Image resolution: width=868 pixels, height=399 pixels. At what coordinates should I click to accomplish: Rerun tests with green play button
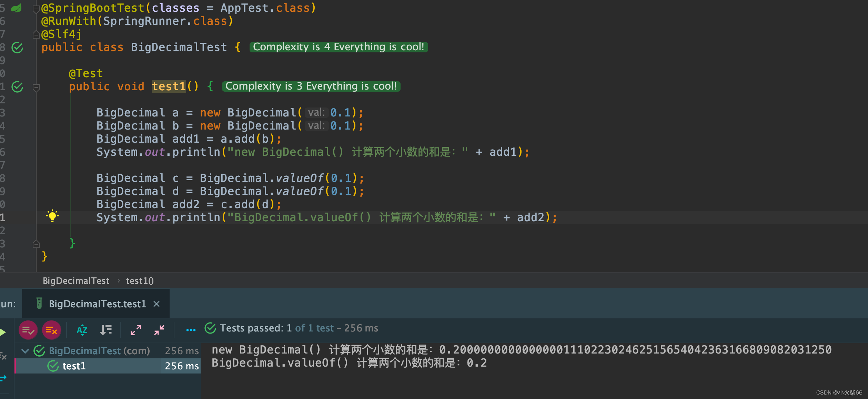(x=3, y=332)
